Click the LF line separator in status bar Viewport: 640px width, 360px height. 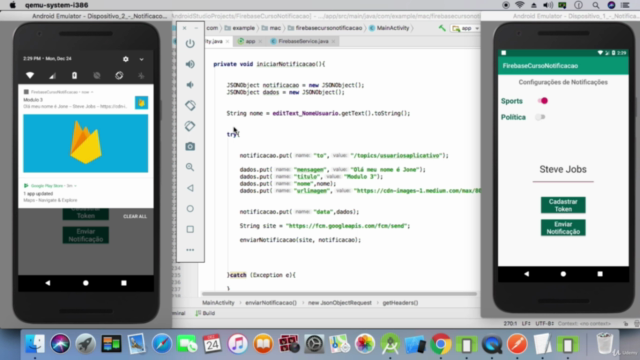(x=525, y=323)
